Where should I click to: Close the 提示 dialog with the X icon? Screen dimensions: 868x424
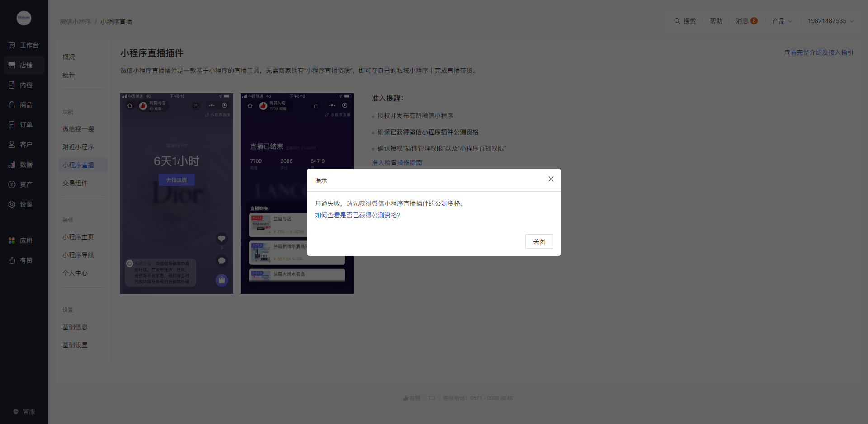pos(551,179)
